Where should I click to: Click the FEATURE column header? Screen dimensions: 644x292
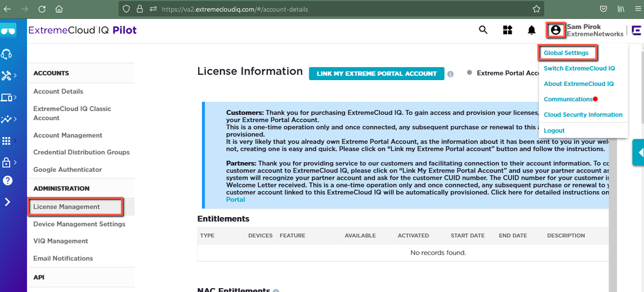pos(292,236)
